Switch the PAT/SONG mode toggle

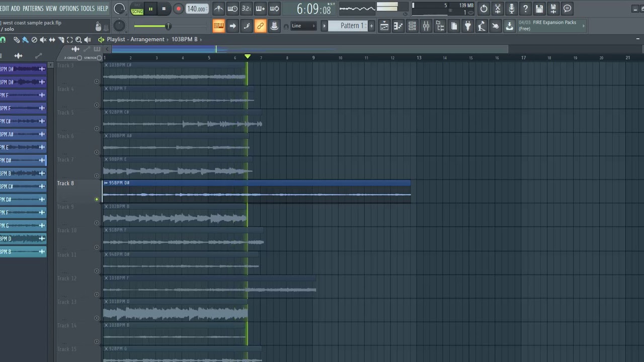click(137, 9)
